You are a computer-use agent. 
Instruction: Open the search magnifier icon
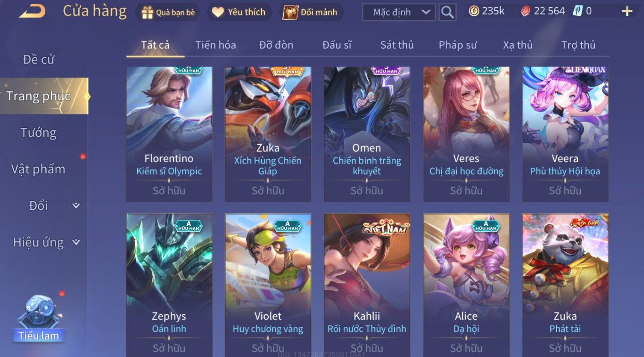pos(447,12)
